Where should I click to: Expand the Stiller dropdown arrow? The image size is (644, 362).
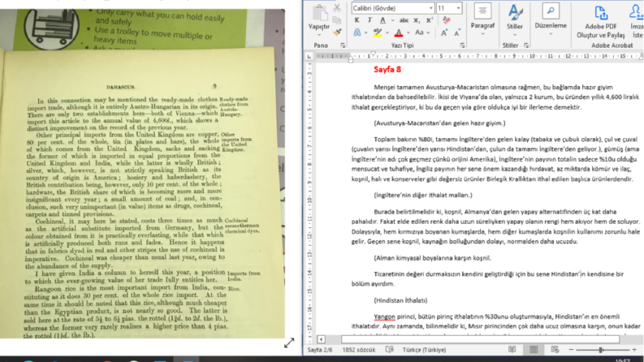tap(515, 35)
